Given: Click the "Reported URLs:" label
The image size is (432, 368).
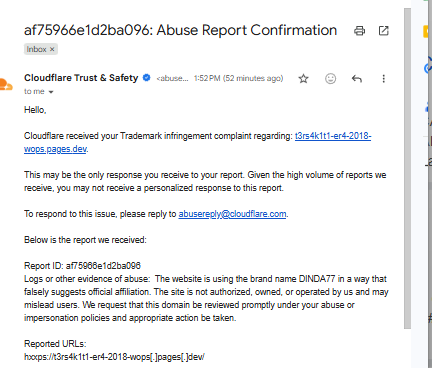Looking at the screenshot, I should [55, 344].
